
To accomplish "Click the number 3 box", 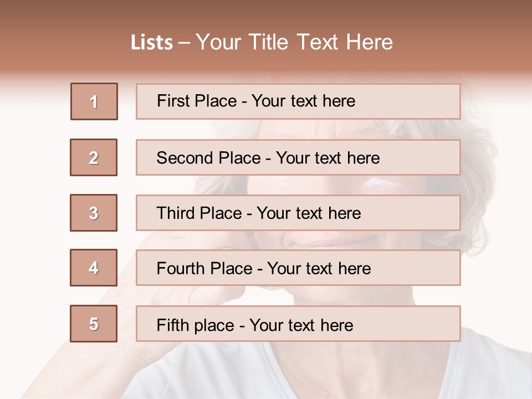I will pos(94,213).
